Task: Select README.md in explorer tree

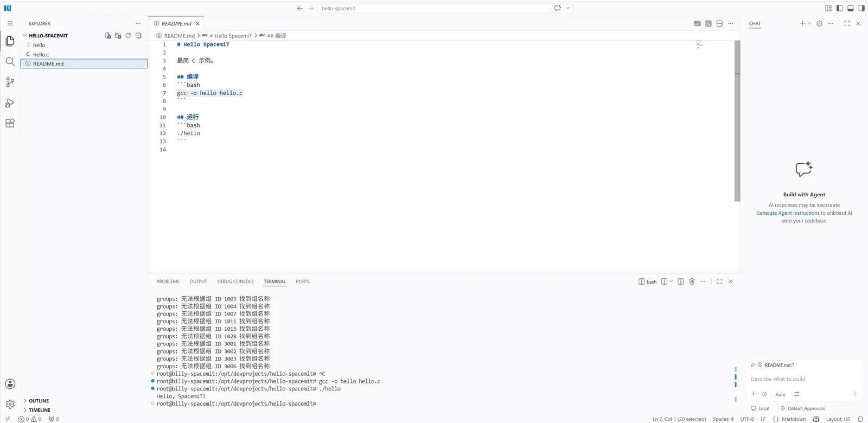Action: click(x=84, y=63)
